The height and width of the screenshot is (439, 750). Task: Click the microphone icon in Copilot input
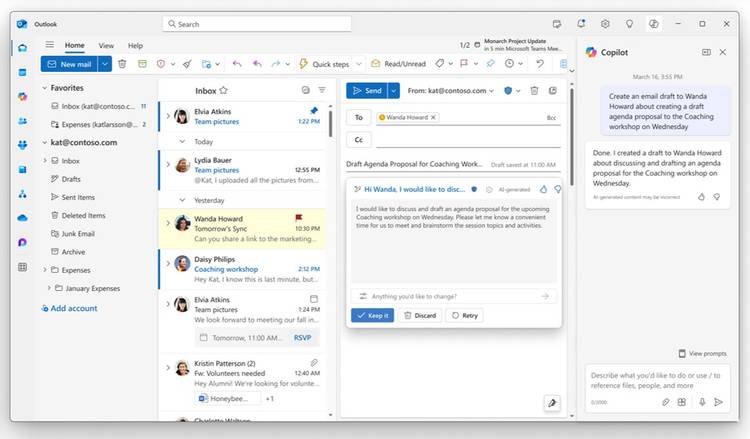(717, 402)
